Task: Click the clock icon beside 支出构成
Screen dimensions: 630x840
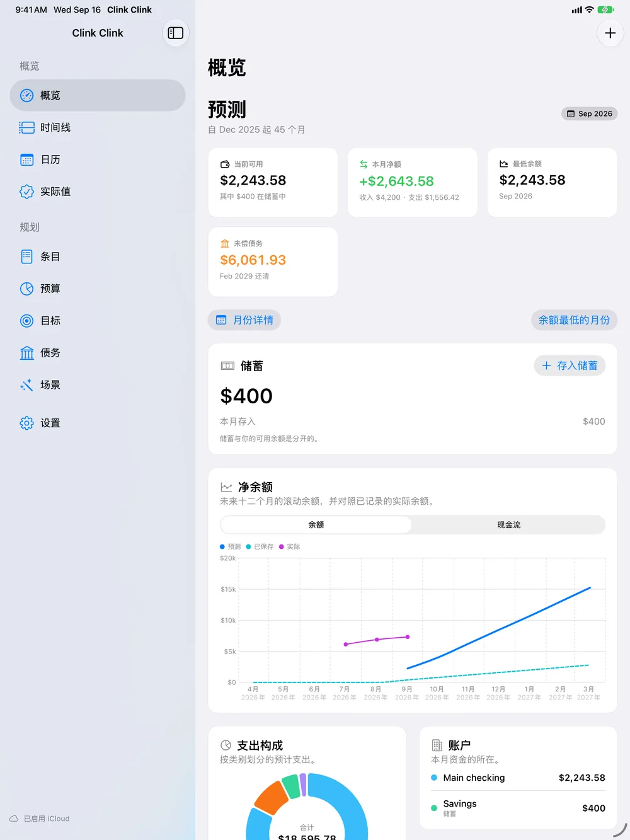Action: (x=226, y=745)
